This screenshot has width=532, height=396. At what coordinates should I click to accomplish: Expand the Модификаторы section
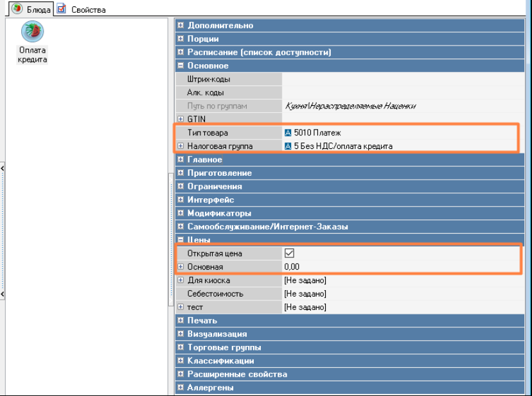(181, 213)
